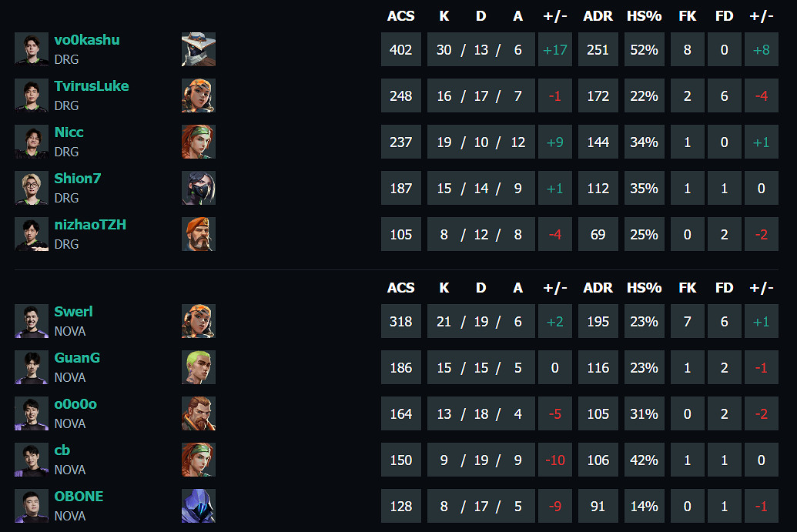Viewport: 797px width, 532px height.
Task: Go to TvirusLuke's player page
Action: coord(91,86)
